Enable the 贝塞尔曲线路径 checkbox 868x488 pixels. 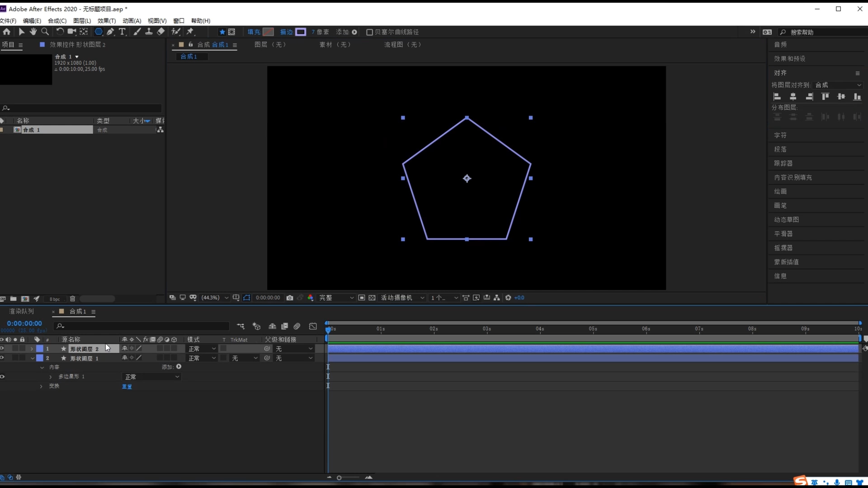point(369,32)
